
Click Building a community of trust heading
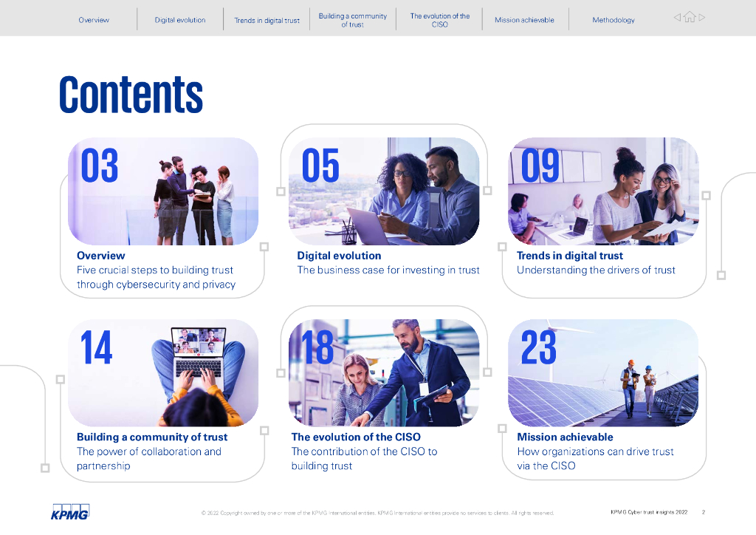(x=152, y=437)
